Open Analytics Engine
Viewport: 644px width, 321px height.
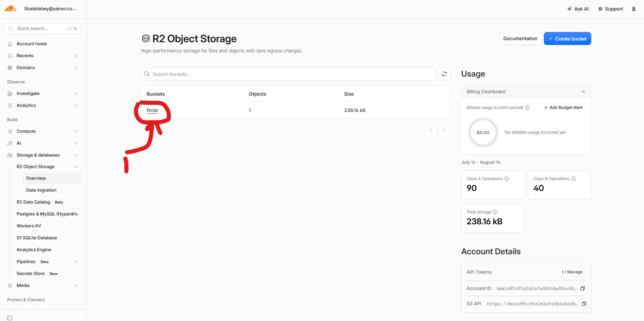coord(34,250)
